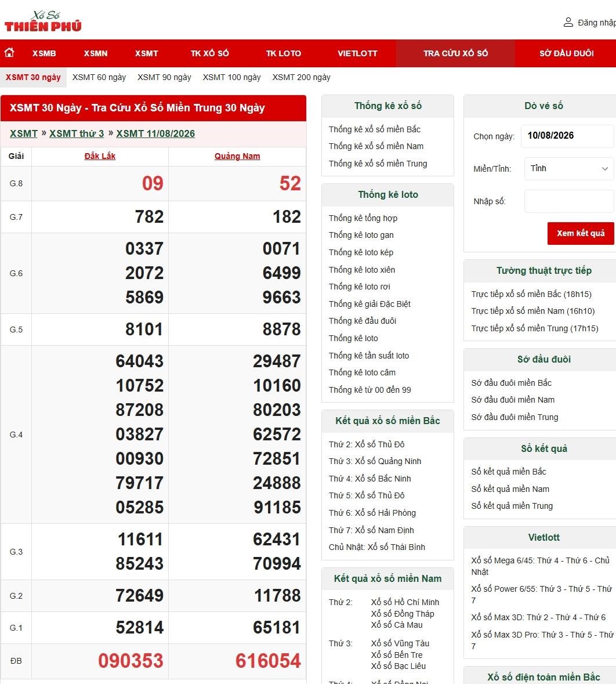Open Xổ số Hồ Chí Minh link
The image size is (616, 684).
(405, 602)
